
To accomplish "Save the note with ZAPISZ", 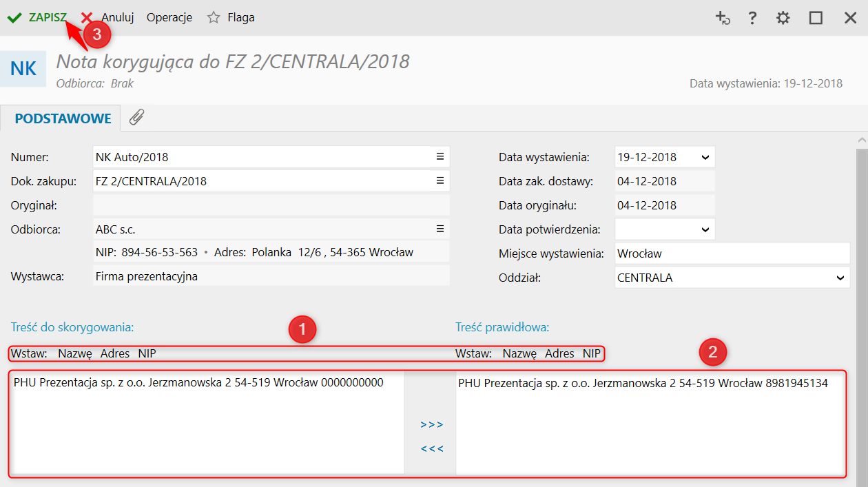I will point(48,18).
